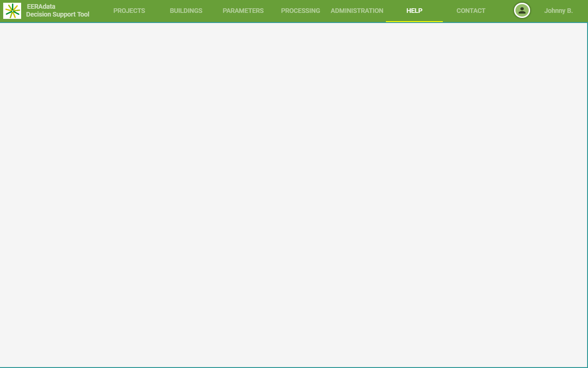Click the empty gray content area
Viewport: 588px width, 368px height.
pos(294,193)
